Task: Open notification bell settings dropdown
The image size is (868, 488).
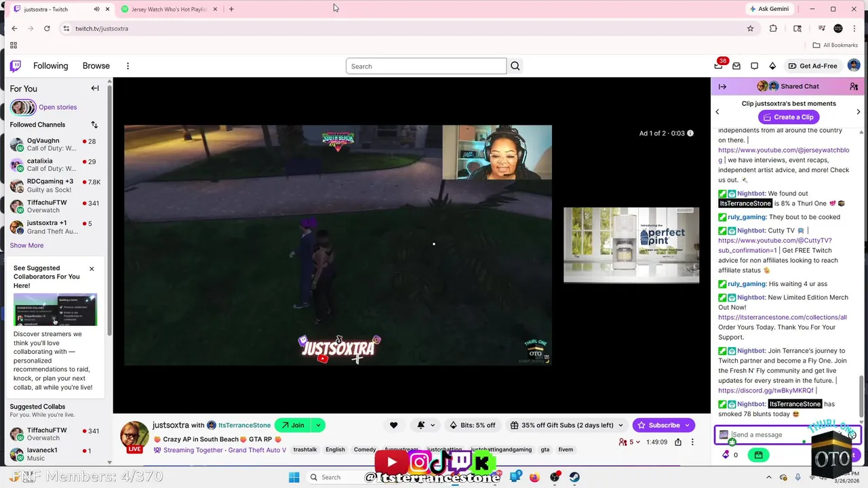Action: click(x=425, y=425)
